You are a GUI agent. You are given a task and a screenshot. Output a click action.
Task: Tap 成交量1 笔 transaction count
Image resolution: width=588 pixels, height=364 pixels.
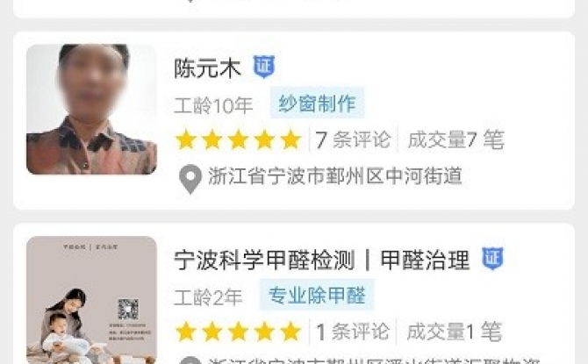coord(454,332)
